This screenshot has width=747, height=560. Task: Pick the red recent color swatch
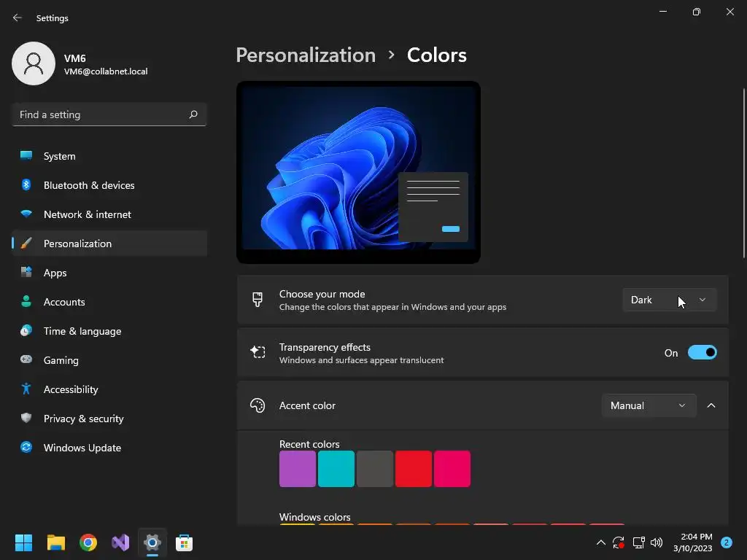click(414, 469)
